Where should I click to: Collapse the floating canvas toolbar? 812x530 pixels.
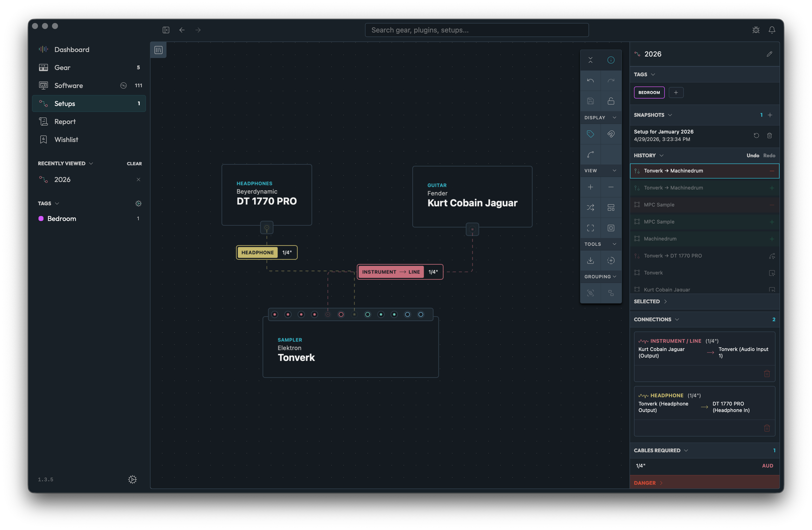point(590,60)
